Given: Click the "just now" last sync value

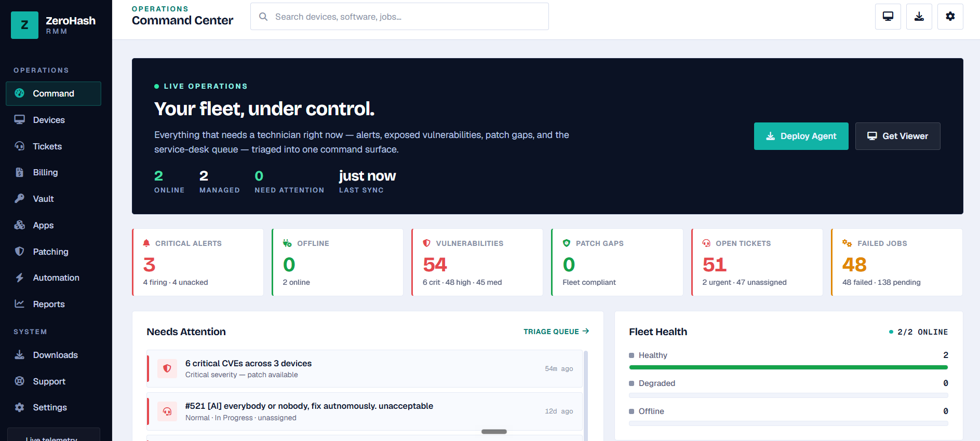Looking at the screenshot, I should click(x=367, y=176).
